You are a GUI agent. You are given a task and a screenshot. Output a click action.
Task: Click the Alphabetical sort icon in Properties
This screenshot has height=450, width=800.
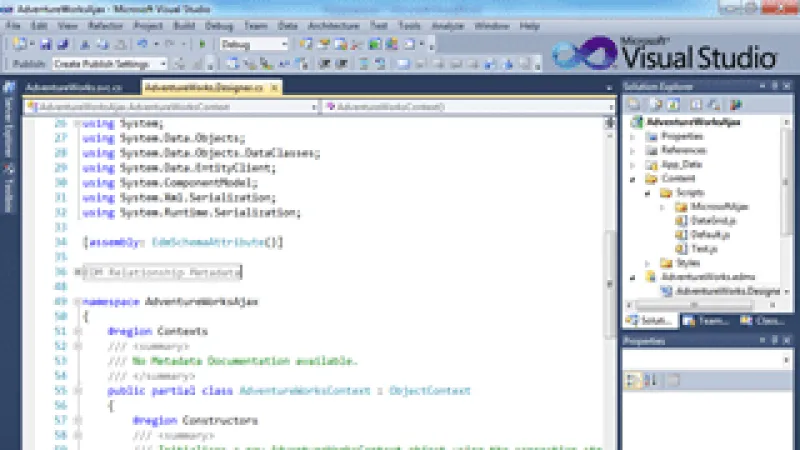point(651,381)
